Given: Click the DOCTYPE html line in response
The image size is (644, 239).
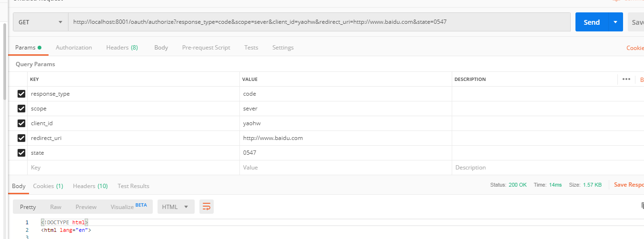Looking at the screenshot, I should 65,222.
